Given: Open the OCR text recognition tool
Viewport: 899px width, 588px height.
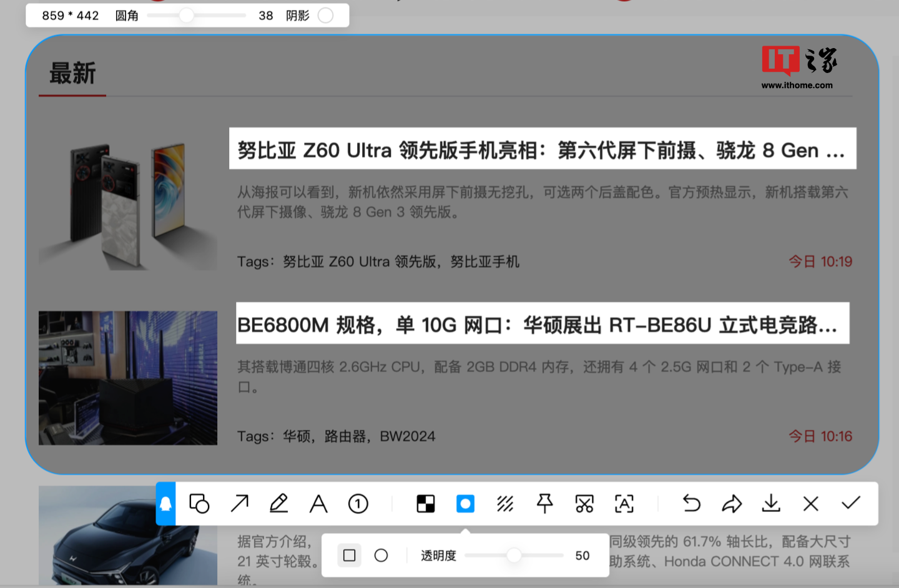Looking at the screenshot, I should pos(624,504).
